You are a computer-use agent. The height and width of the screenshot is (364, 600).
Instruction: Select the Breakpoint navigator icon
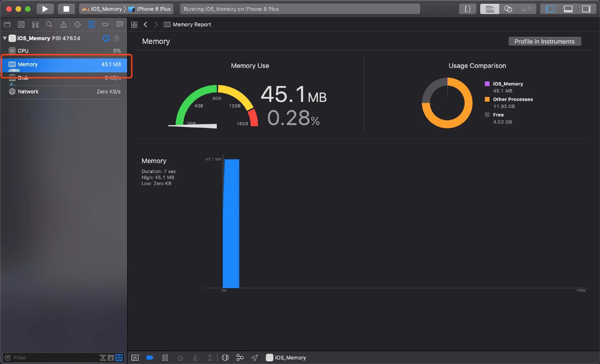click(x=105, y=25)
